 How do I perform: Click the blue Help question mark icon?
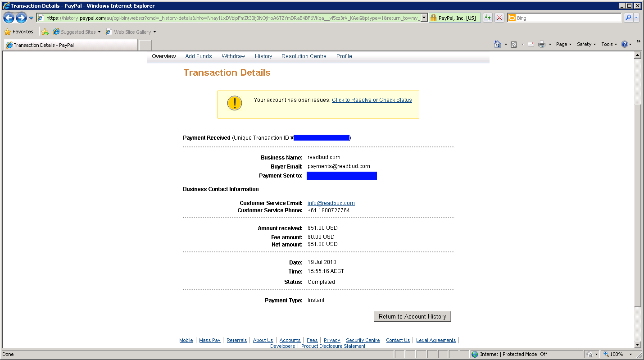[625, 44]
